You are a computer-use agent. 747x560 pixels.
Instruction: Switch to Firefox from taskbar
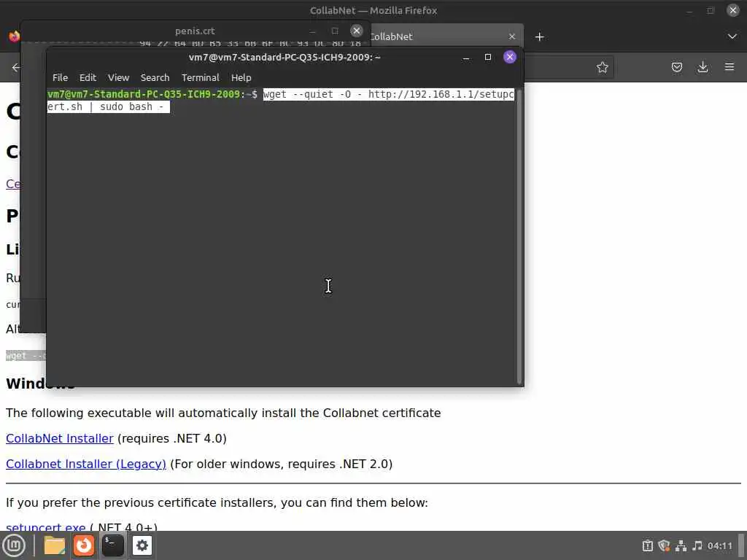click(x=84, y=545)
